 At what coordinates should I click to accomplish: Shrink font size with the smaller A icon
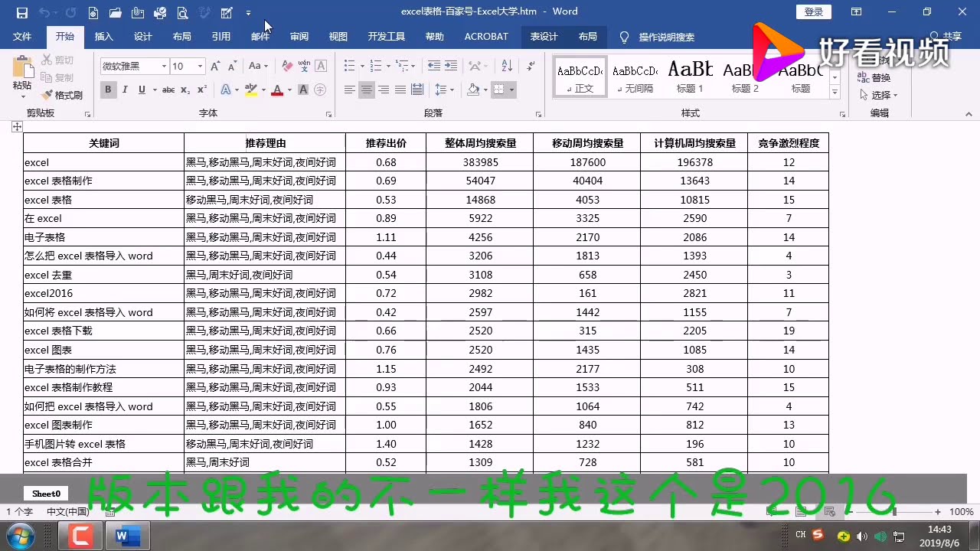point(232,67)
